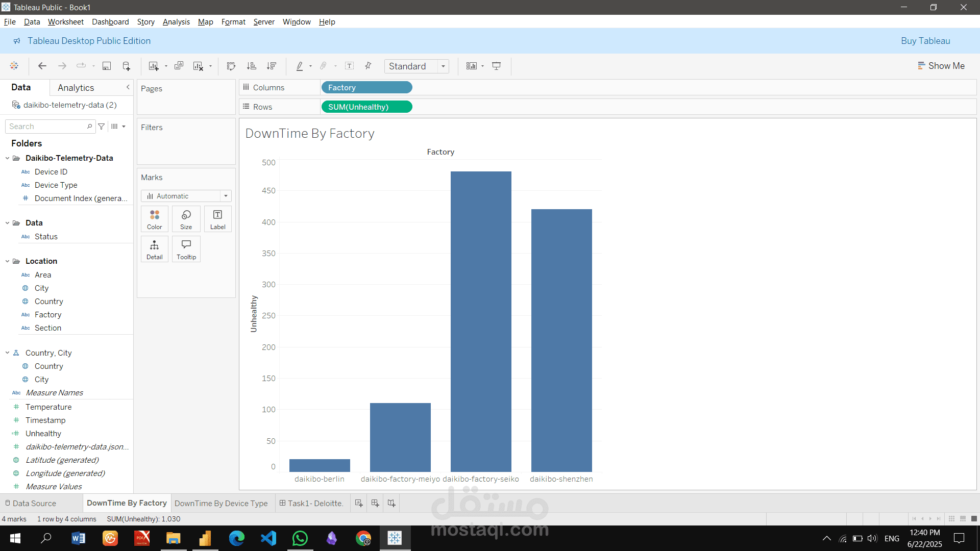Select the daikibo-shenzhen bar
This screenshot has width=980, height=551.
[x=561, y=340]
